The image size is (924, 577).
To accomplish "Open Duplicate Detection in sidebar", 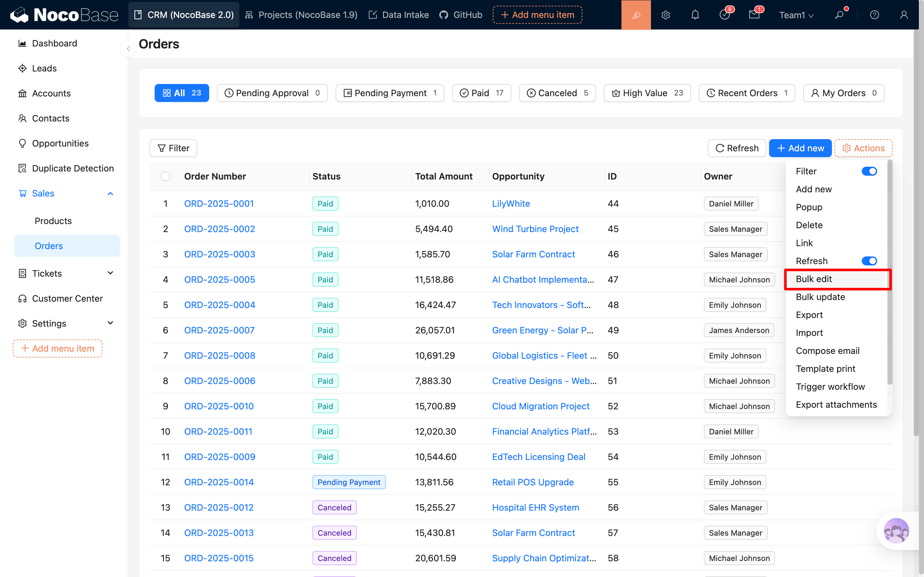I will (73, 168).
